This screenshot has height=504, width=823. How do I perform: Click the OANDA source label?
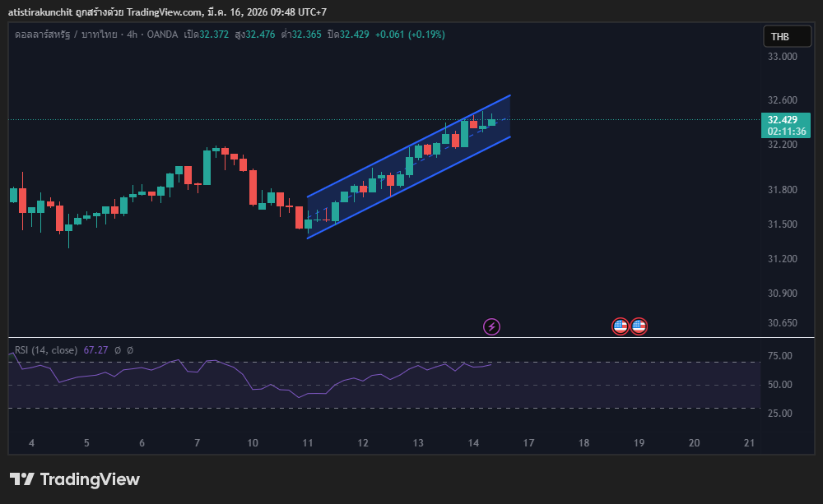[163, 35]
